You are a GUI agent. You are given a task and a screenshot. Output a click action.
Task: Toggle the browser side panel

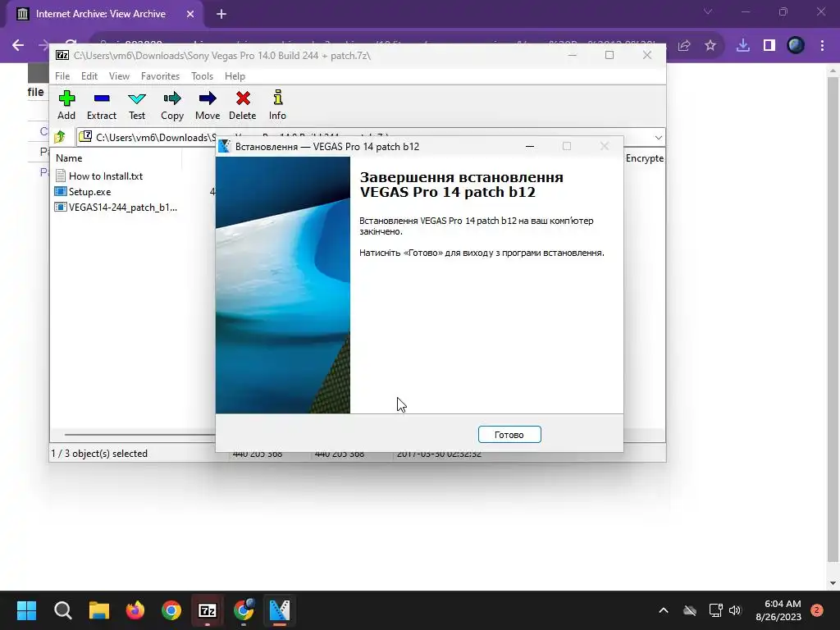769,46
